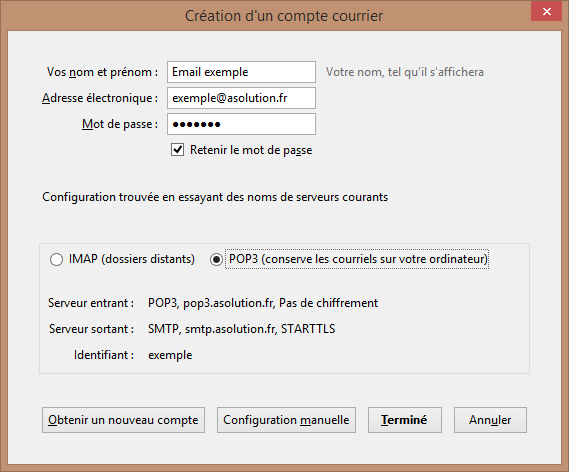
Task: Click the outgoing server 'smtp.asolution.fr' text
Action: point(230,329)
